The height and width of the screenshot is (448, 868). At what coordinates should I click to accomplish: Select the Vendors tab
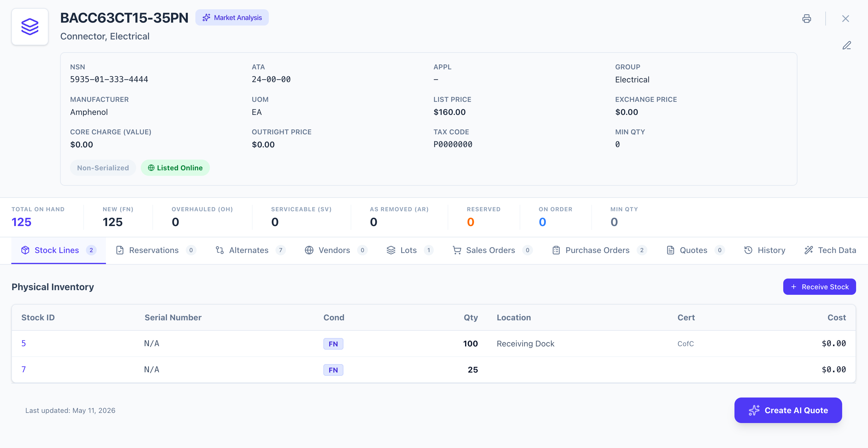(336, 250)
